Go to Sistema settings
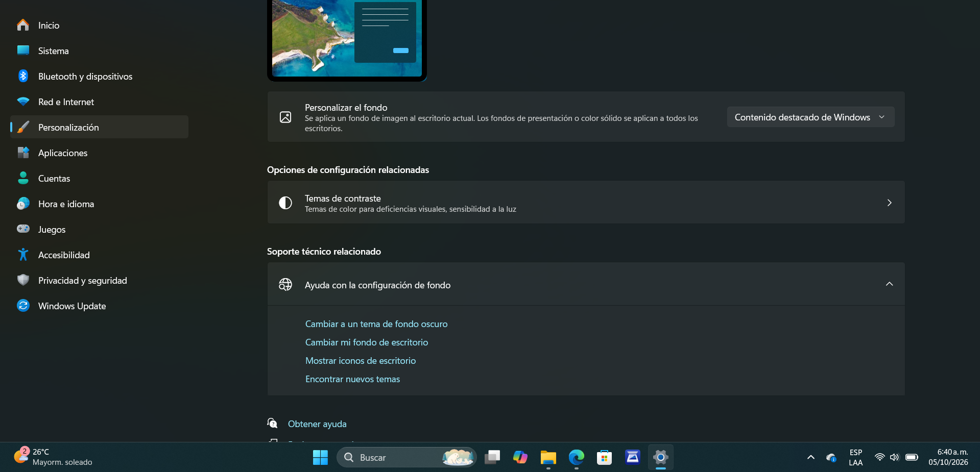This screenshot has height=472, width=980. pyautogui.click(x=99, y=51)
